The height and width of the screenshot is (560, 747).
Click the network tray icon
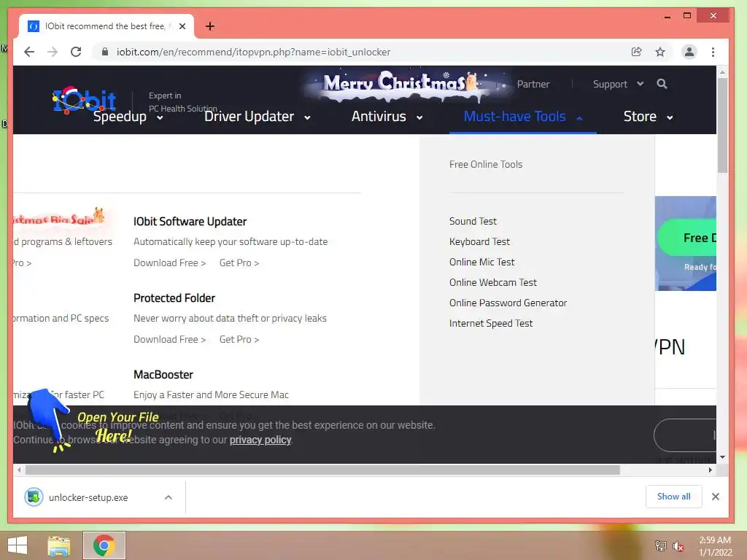(661, 546)
